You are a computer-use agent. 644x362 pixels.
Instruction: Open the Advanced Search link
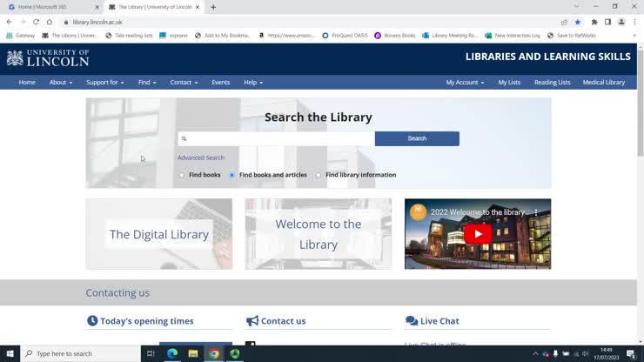[x=201, y=158]
